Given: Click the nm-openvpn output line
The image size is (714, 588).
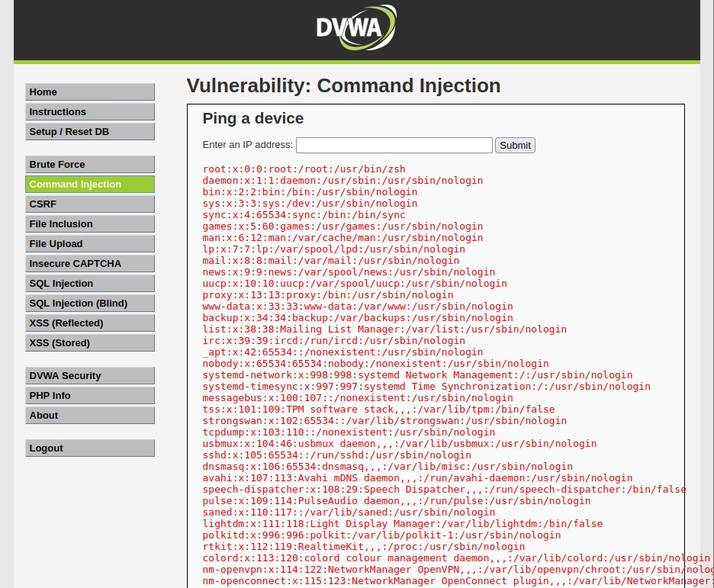Looking at the screenshot, I should click(x=458, y=570).
